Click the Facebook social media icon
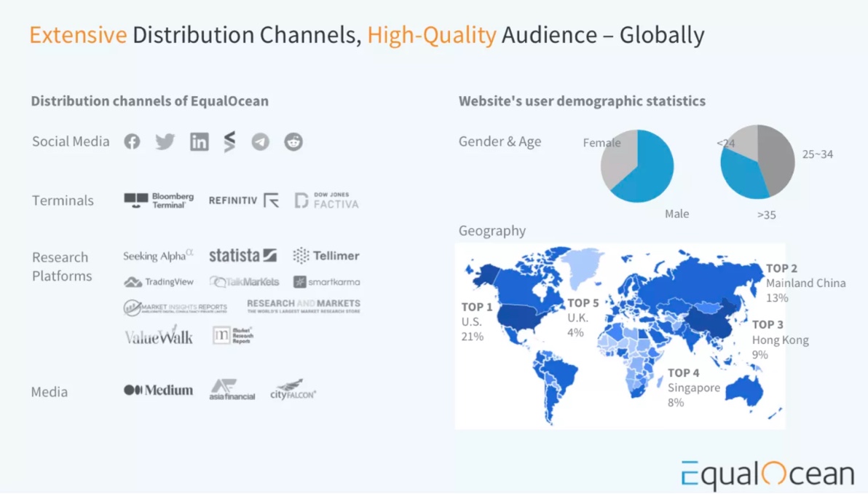The width and height of the screenshot is (868, 494). click(x=132, y=142)
